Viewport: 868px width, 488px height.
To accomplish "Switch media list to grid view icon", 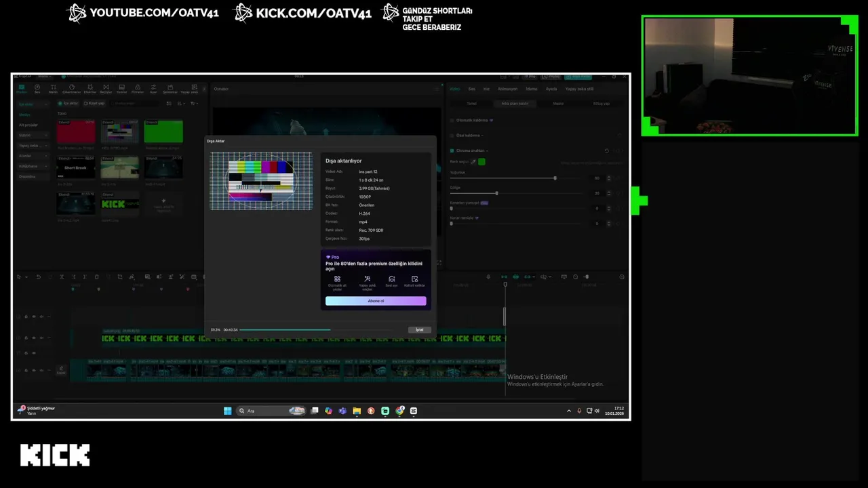I will 170,104.
